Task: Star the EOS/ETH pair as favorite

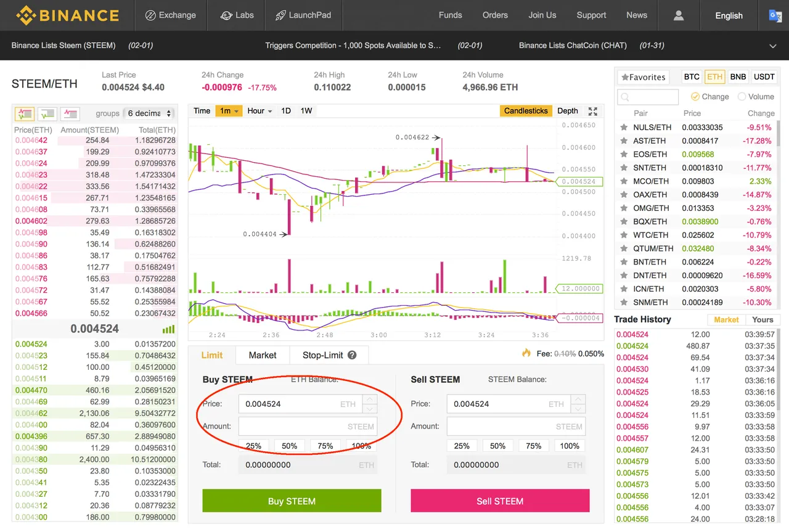Action: (624, 155)
